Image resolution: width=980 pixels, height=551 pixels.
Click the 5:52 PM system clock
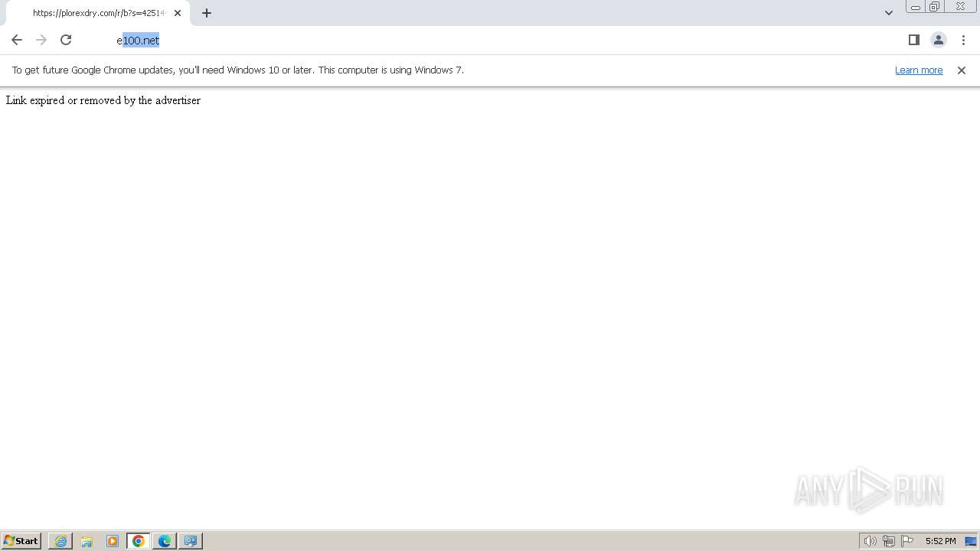940,541
